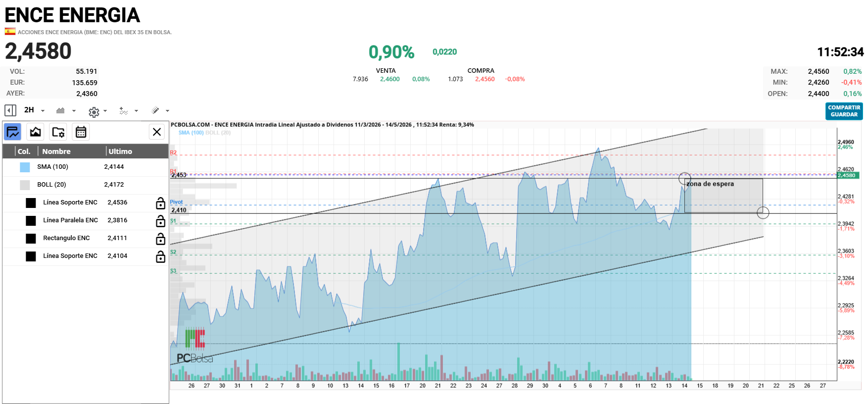
Task: Expand the drawing tools dropdown arrow
Action: (167, 111)
